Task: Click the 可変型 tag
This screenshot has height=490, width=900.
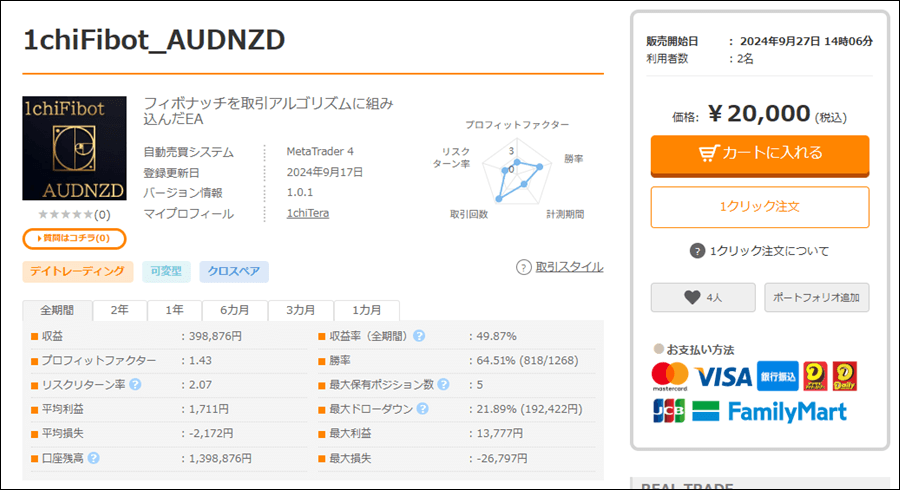Action: [x=166, y=271]
